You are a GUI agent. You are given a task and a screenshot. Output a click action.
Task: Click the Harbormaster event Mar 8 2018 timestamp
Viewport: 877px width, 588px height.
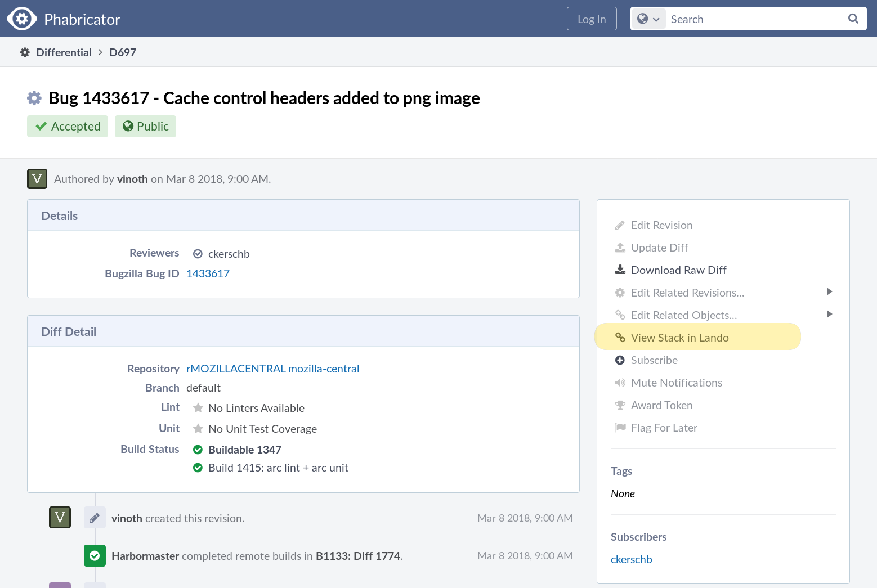click(525, 555)
